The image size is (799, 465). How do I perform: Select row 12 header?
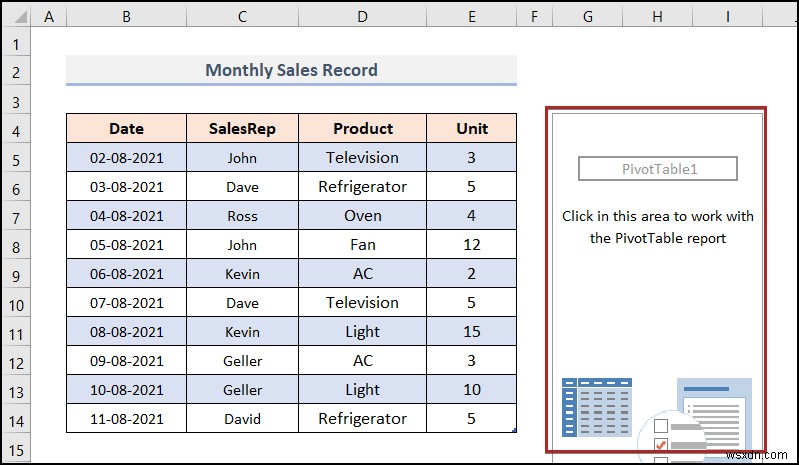17,363
